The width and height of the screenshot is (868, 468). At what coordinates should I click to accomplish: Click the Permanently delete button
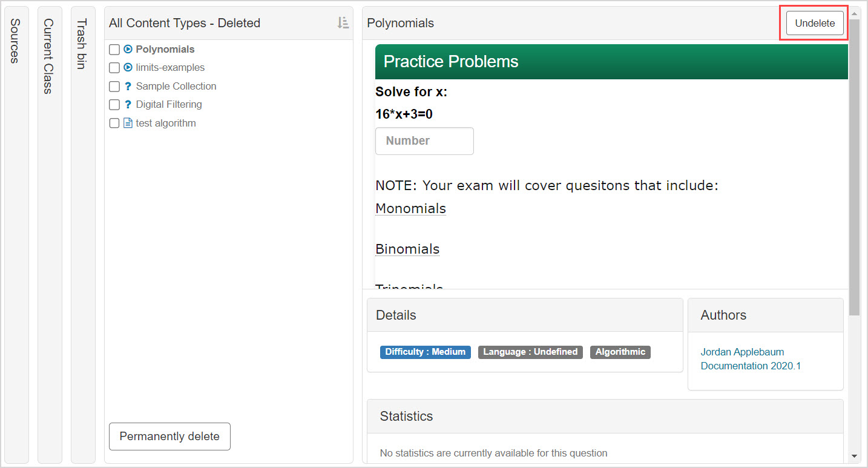pyautogui.click(x=169, y=436)
